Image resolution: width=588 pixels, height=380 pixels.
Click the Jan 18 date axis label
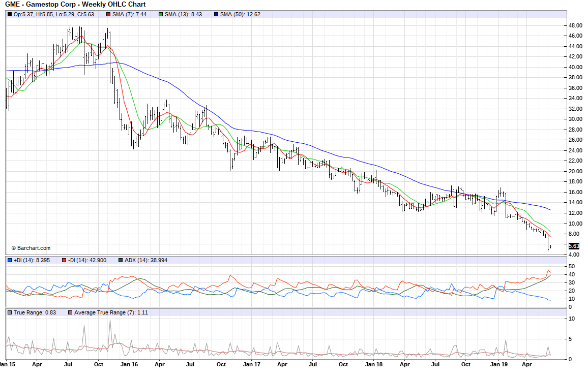[x=374, y=364]
